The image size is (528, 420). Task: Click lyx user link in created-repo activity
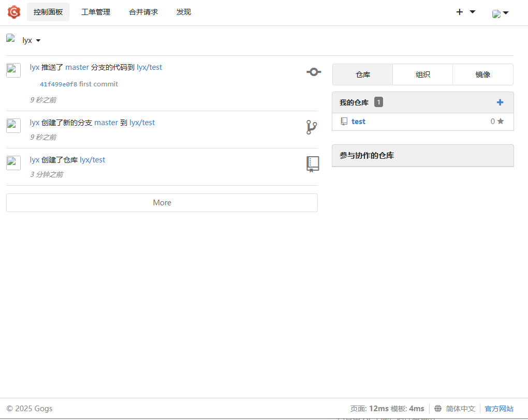point(34,160)
